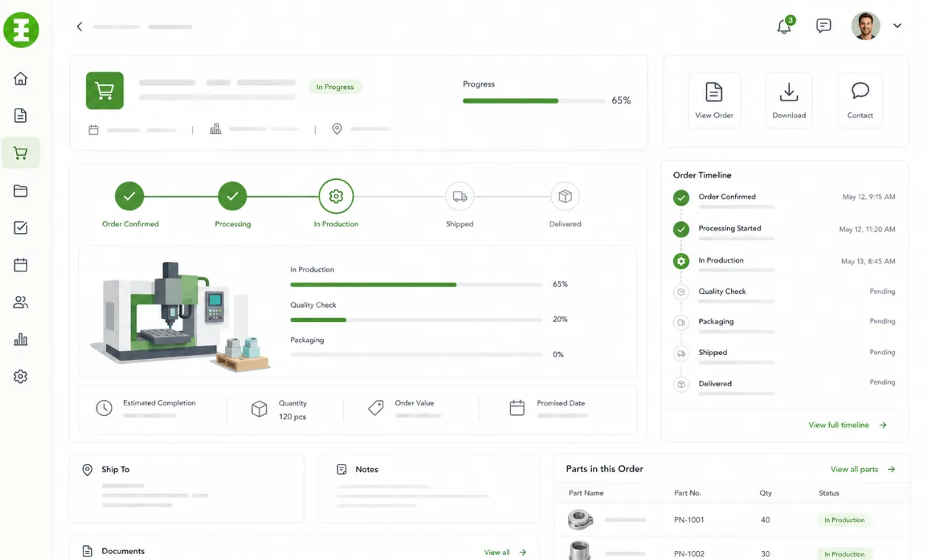Open notifications bell with badge 3

(x=785, y=26)
